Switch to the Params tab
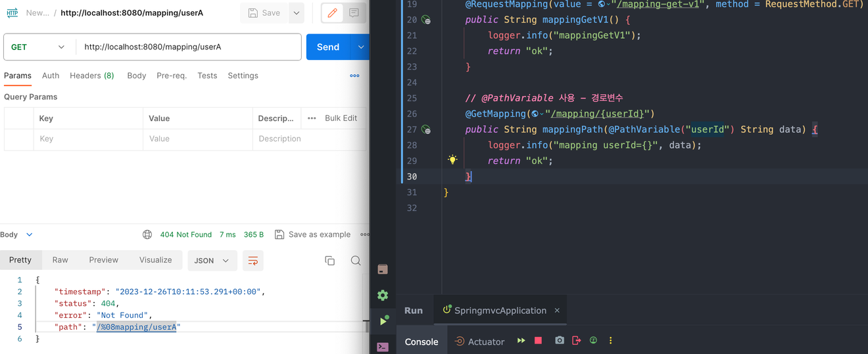Image resolution: width=868 pixels, height=354 pixels. (18, 76)
